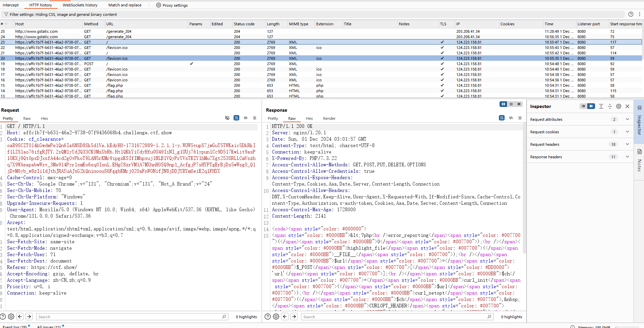Select side-by-side message layout
Image resolution: width=644 pixels, height=328 pixels.
click(x=503, y=104)
